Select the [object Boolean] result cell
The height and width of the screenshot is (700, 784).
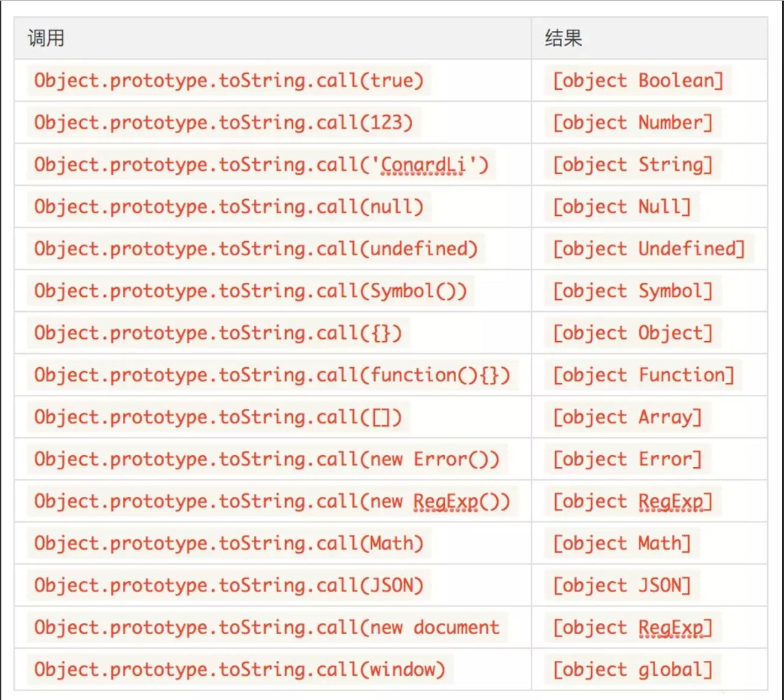[637, 80]
